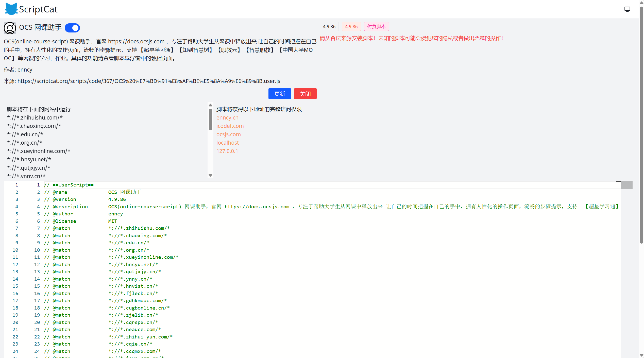
Task: Click the 更新 update button
Action: tap(279, 94)
